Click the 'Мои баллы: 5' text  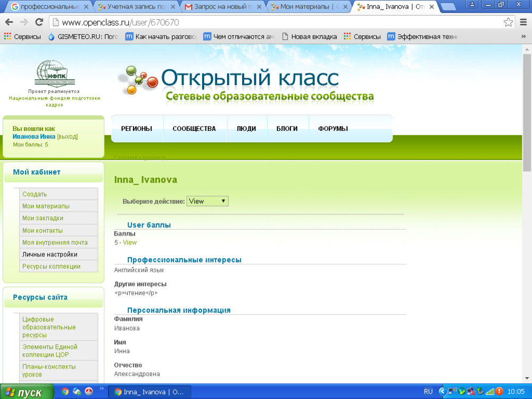click(30, 145)
